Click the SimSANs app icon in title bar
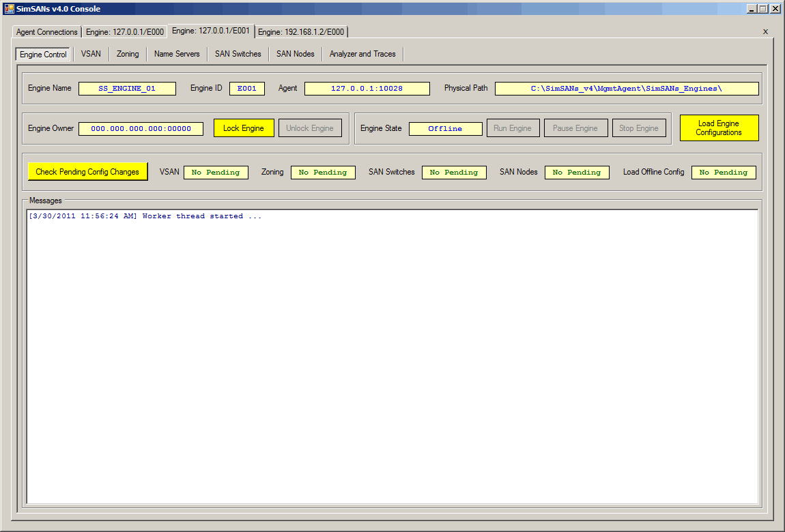The width and height of the screenshot is (785, 532). (10, 9)
